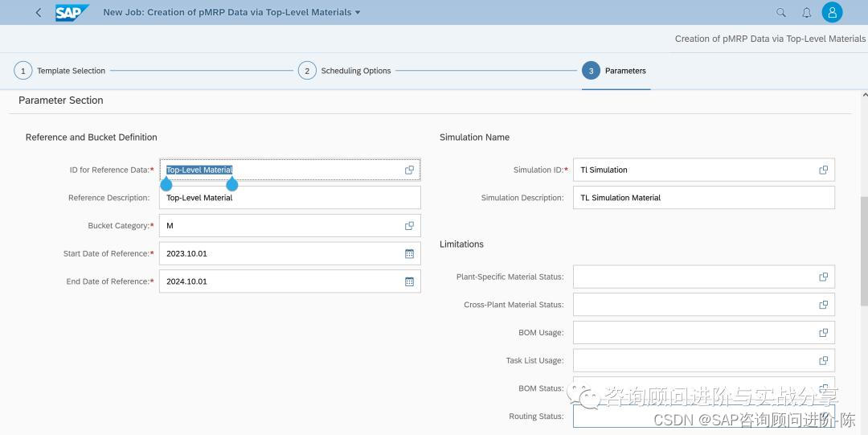
Task: Click the Plant-Specific Material Status field
Action: click(703, 277)
